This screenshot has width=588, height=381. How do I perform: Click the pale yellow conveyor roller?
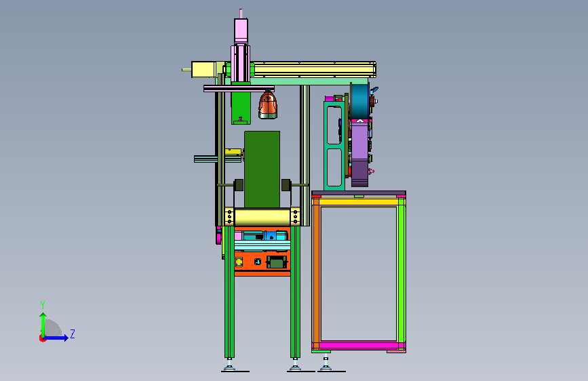[x=262, y=217]
